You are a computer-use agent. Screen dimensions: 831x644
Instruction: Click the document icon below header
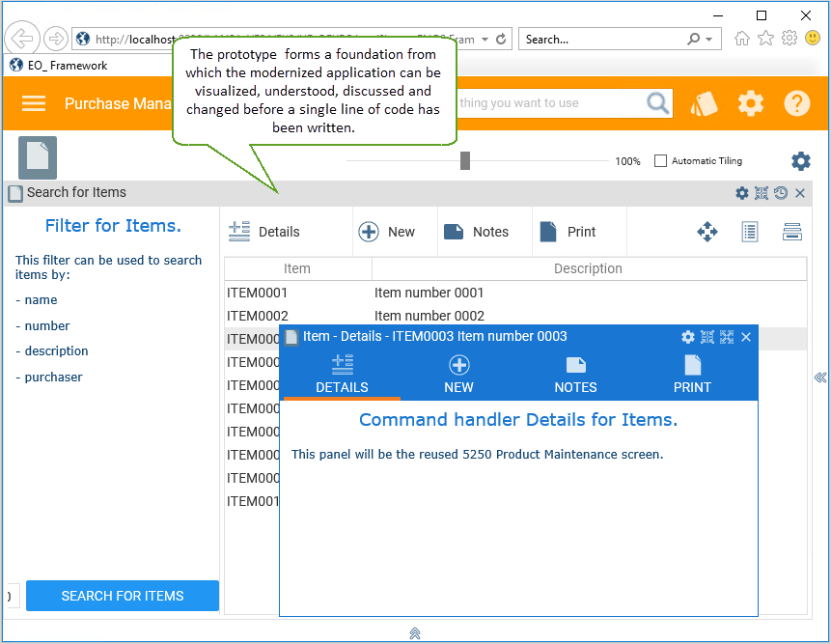coord(38,157)
